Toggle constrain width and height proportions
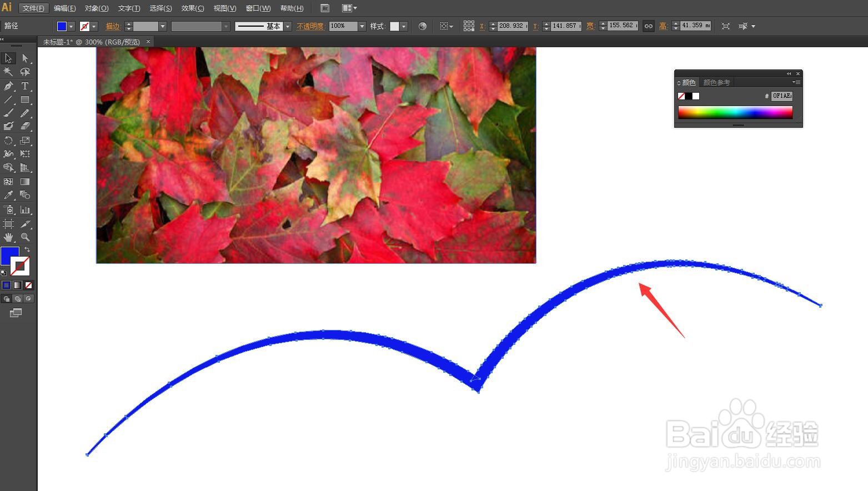 click(648, 26)
